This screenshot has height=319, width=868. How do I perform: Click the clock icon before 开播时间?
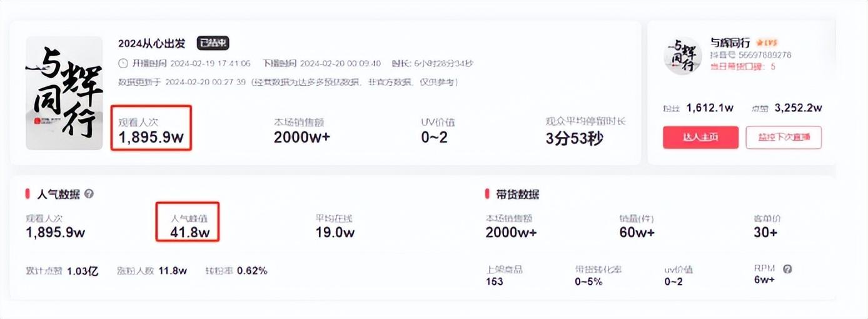click(x=123, y=63)
